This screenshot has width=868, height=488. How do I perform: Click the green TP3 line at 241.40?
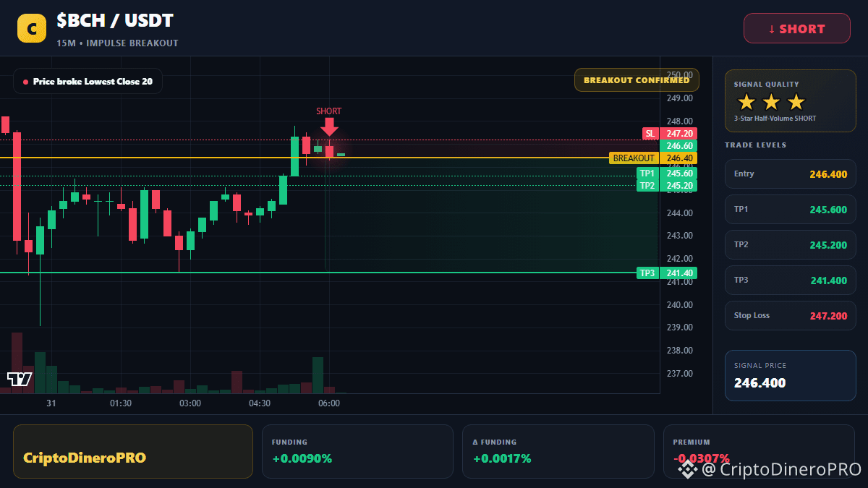click(x=318, y=273)
